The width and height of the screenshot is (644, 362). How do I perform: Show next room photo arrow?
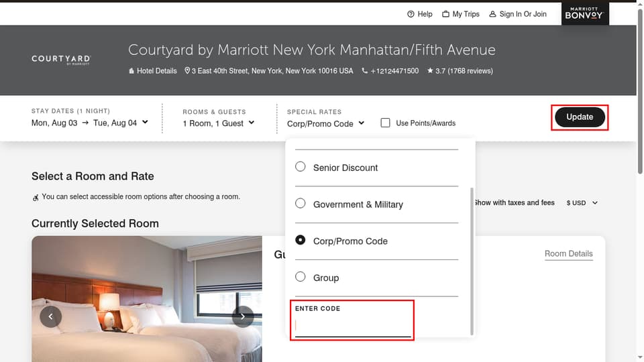coord(243,316)
